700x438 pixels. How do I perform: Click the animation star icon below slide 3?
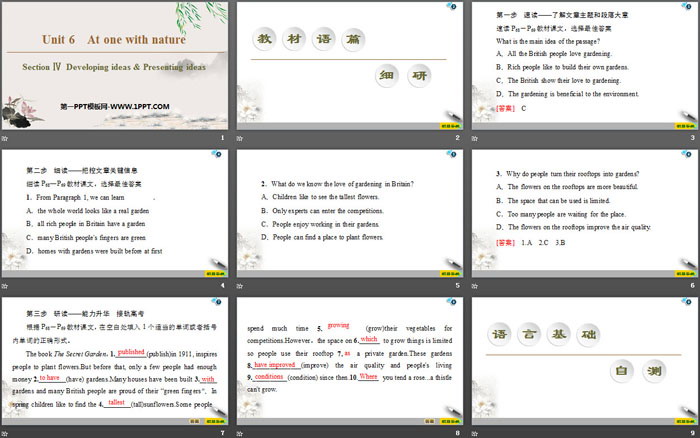474,138
